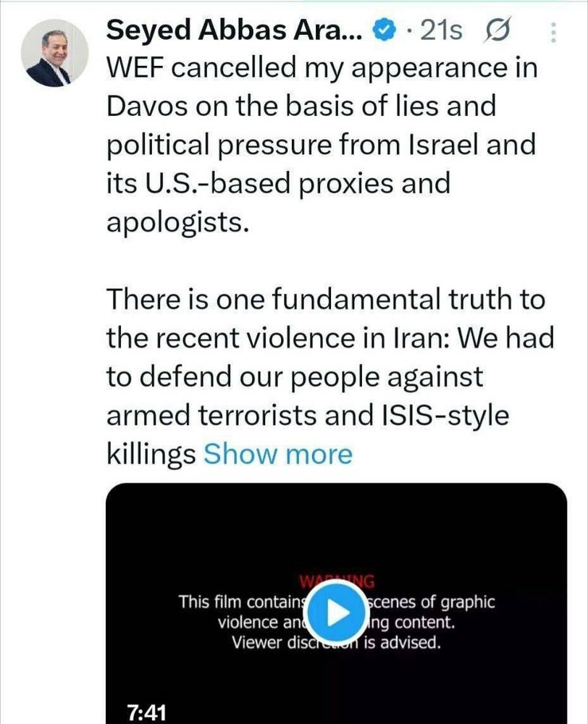Open the three-dot more options menu
Image resolution: width=588 pixels, height=724 pixels.
point(555,31)
